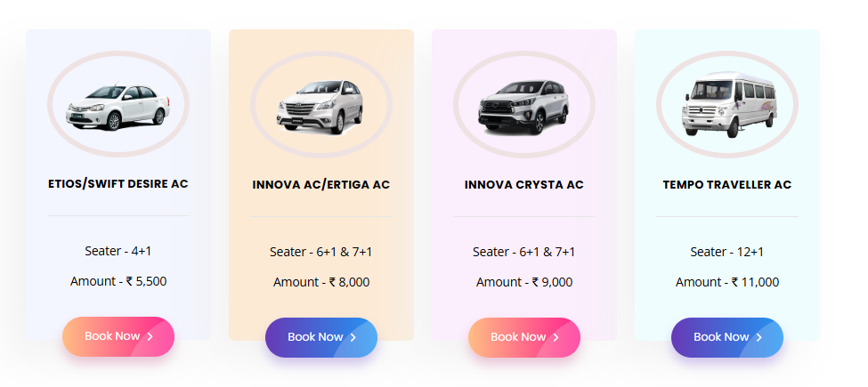Image resolution: width=868 pixels, height=387 pixels.
Task: Click the Seater - 12+1 text
Action: [726, 252]
